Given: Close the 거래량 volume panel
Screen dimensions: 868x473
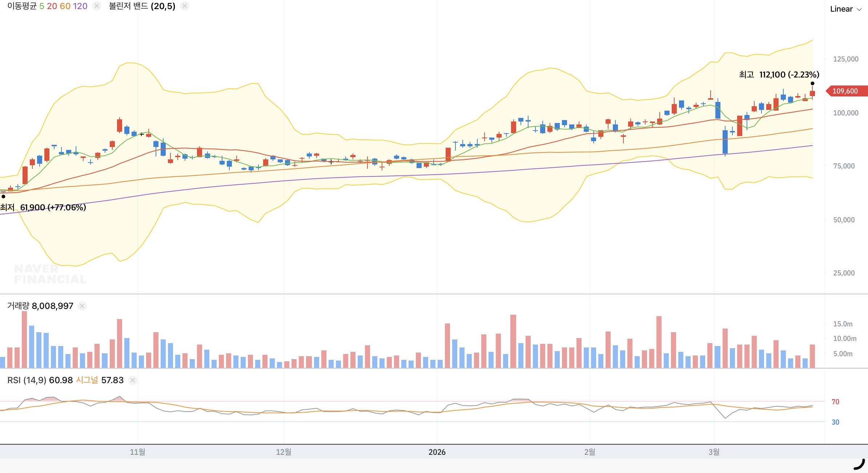Looking at the screenshot, I should (x=82, y=306).
